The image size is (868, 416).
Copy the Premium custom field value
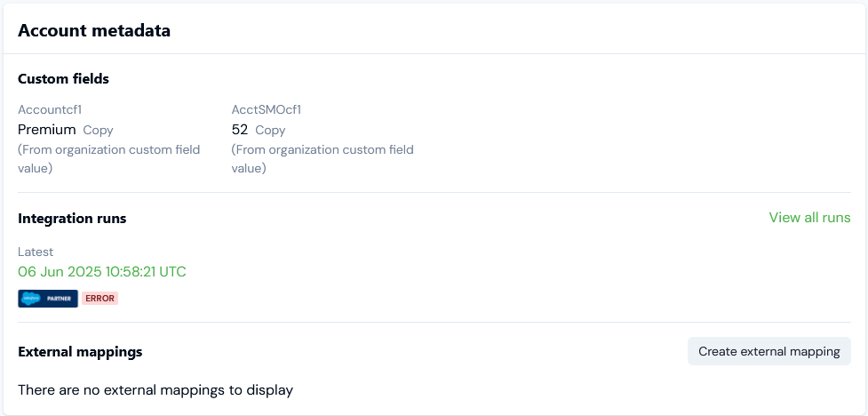pyautogui.click(x=98, y=130)
